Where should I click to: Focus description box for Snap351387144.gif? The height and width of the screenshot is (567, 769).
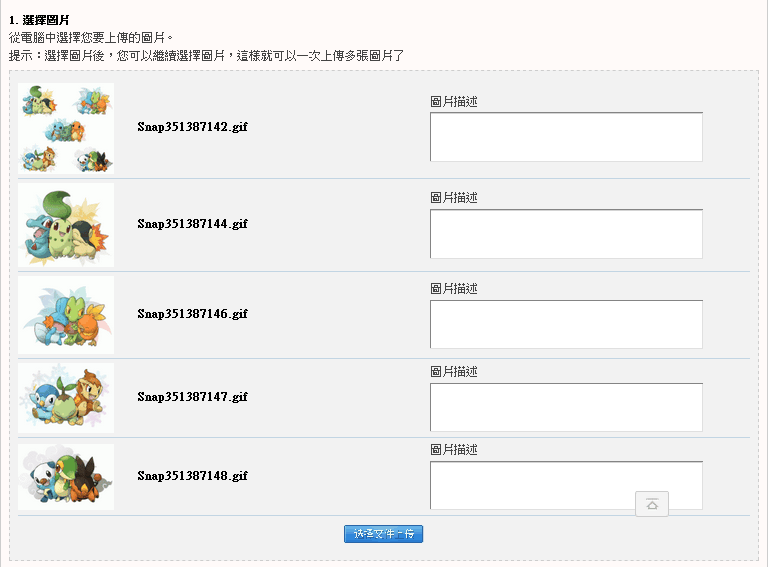(566, 234)
